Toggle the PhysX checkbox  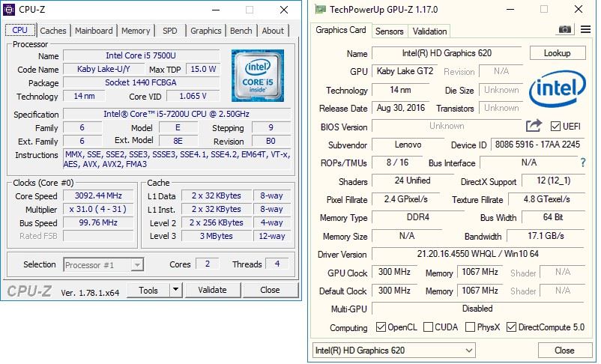coord(470,327)
